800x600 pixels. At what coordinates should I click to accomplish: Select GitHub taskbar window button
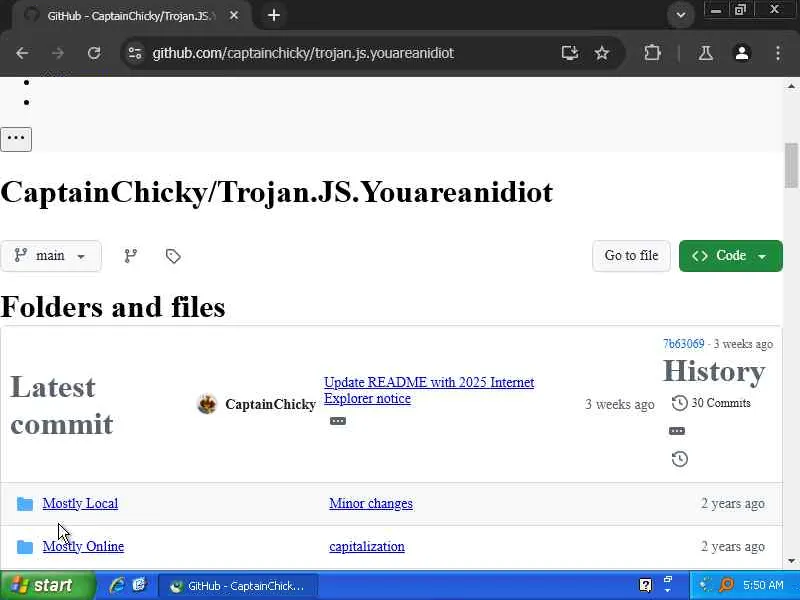[x=238, y=586]
